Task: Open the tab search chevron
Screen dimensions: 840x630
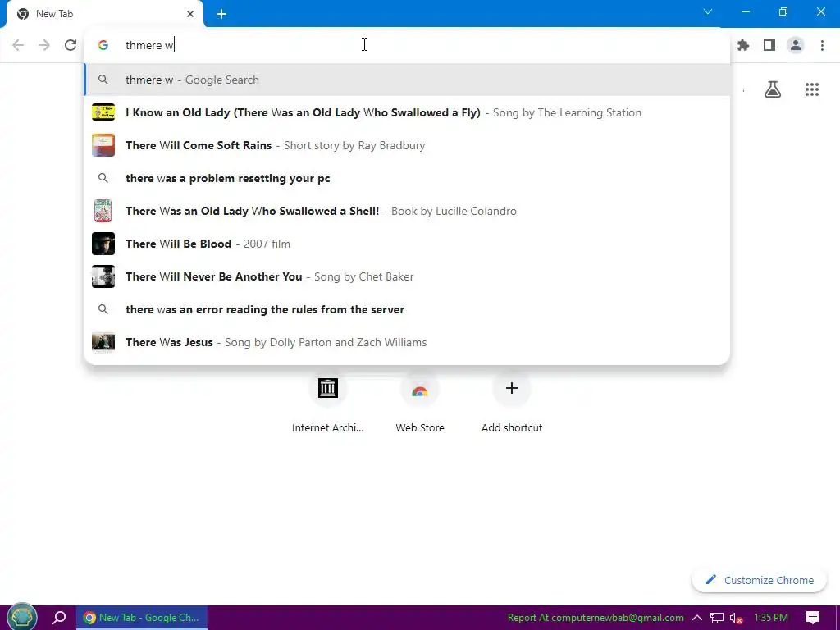Action: point(708,11)
